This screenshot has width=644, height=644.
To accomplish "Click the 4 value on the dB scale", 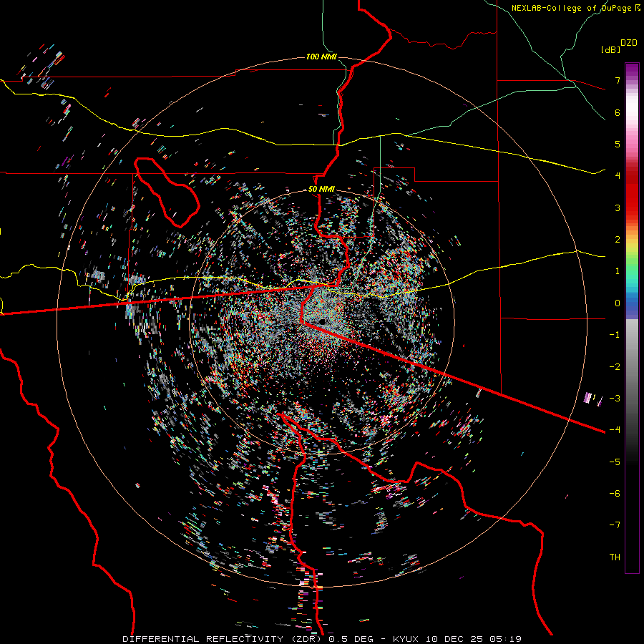I will point(618,175).
